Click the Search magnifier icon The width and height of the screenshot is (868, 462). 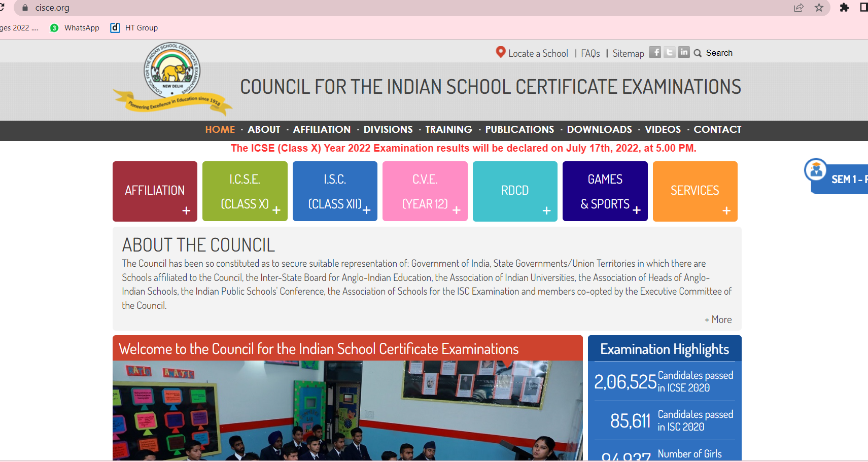point(699,53)
